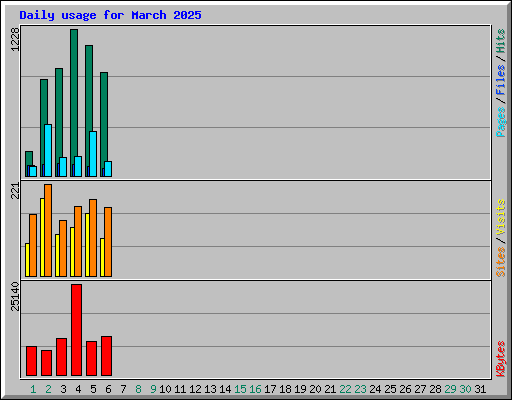Screen dimensions: 512x400
Task: Click the cyan Pages bar on day 5
Action: 93,154
